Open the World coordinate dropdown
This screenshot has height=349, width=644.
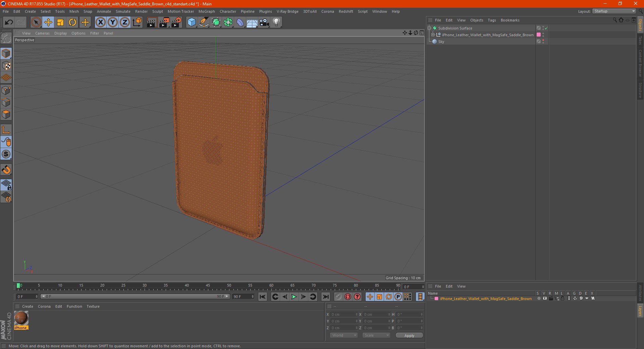click(x=344, y=335)
